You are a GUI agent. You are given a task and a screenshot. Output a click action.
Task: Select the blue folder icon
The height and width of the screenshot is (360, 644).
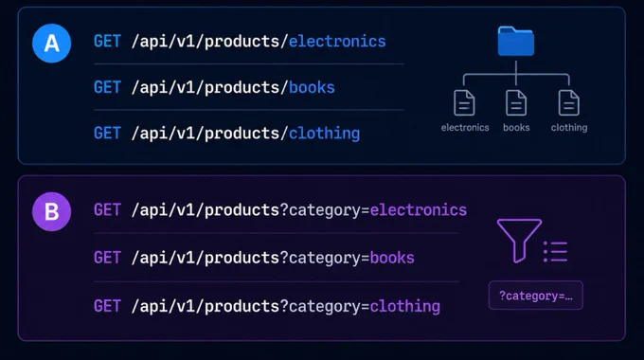coord(516,41)
